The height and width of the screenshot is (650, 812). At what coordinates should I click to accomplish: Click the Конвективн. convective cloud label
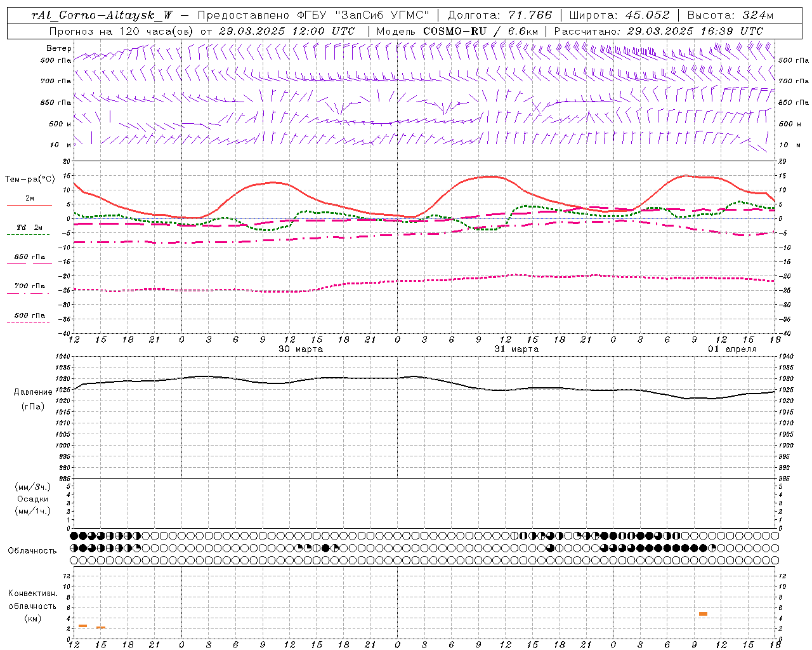[x=32, y=594]
